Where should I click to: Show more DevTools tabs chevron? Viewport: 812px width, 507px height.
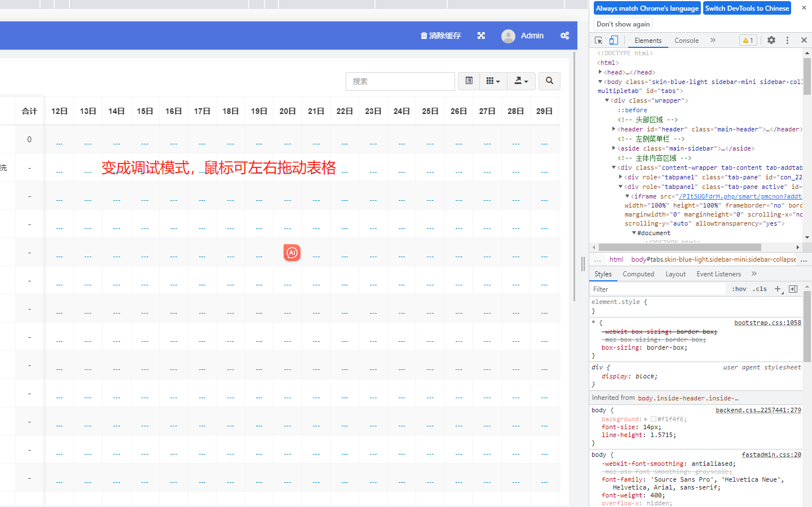point(713,41)
